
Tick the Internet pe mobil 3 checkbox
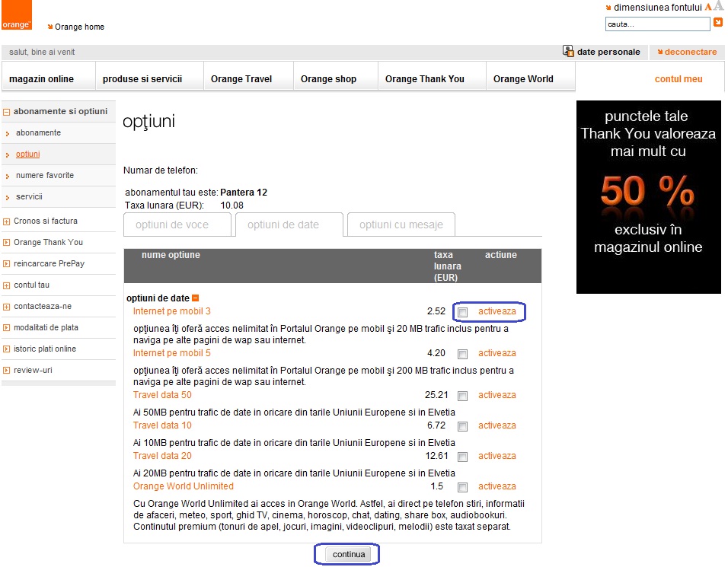(x=462, y=312)
